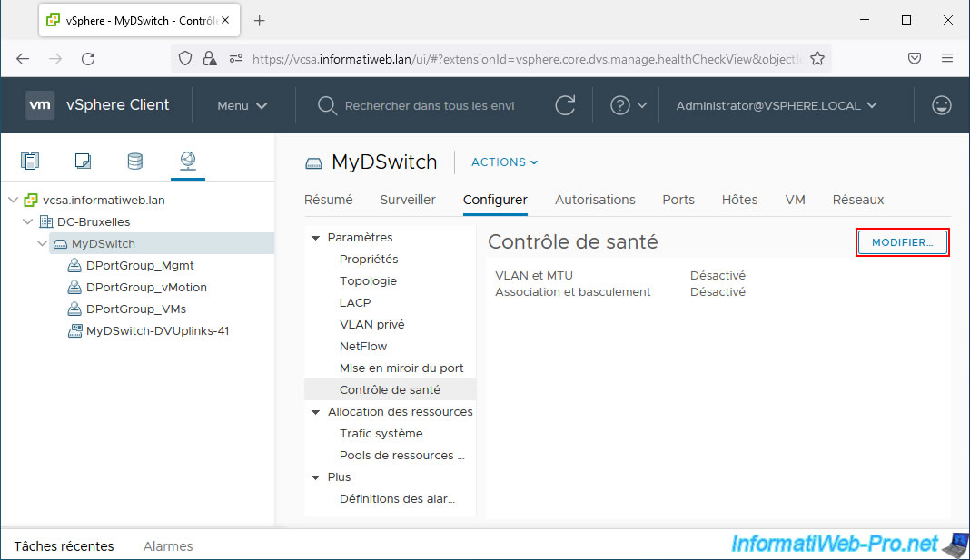Open the Storage inventory icon

134,162
